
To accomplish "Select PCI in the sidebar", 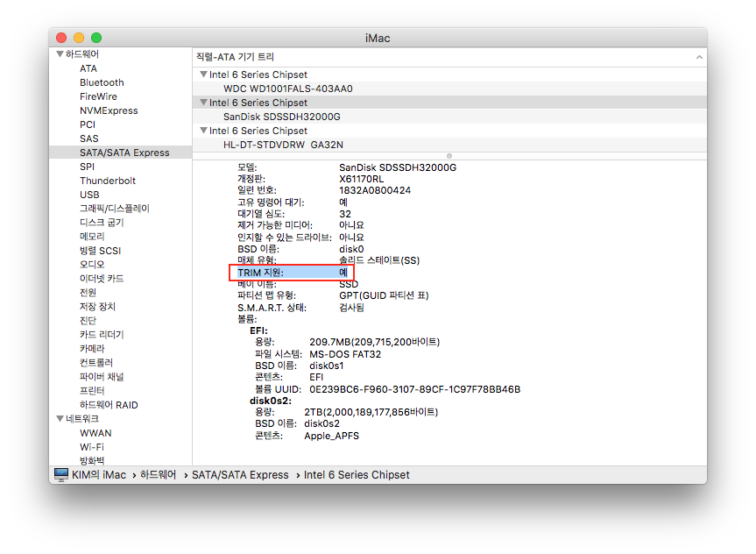I will pos(88,124).
